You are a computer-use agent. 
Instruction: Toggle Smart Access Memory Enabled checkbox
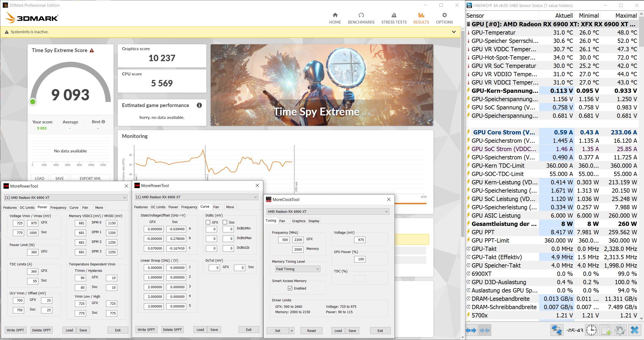[290, 288]
